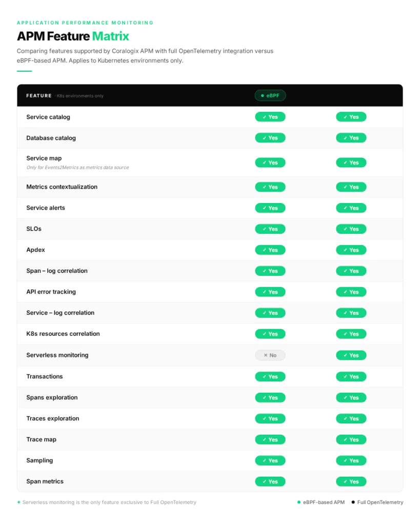
Task: Click right-column Yes badge for Apdex
Action: pyautogui.click(x=351, y=250)
